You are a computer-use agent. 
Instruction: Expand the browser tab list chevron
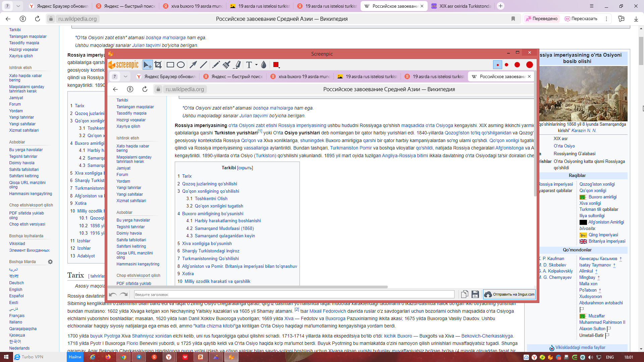tap(18, 6)
